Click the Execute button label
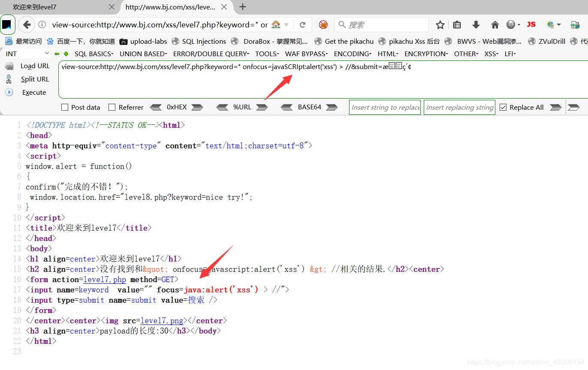 (34, 93)
